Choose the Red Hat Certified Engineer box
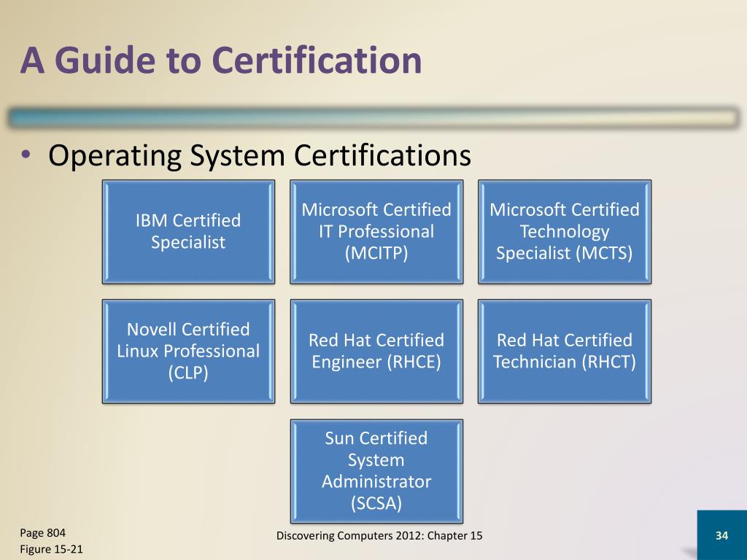The image size is (747, 560). [376, 351]
